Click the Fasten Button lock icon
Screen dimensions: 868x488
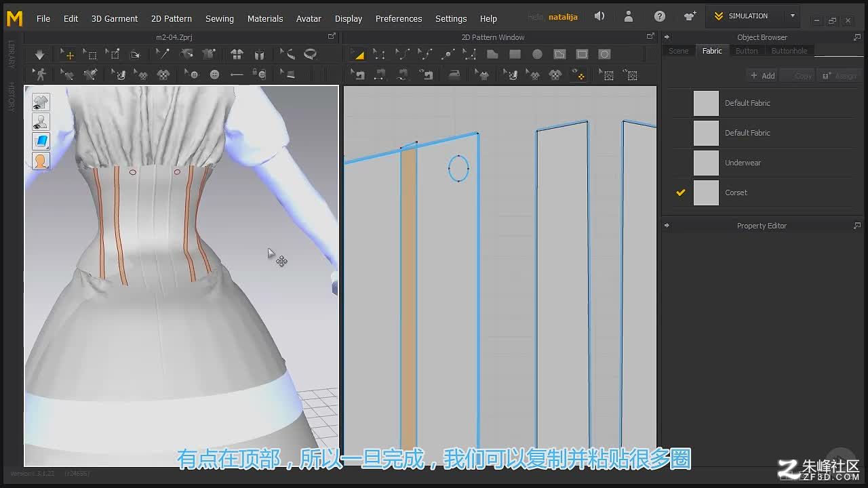point(259,75)
